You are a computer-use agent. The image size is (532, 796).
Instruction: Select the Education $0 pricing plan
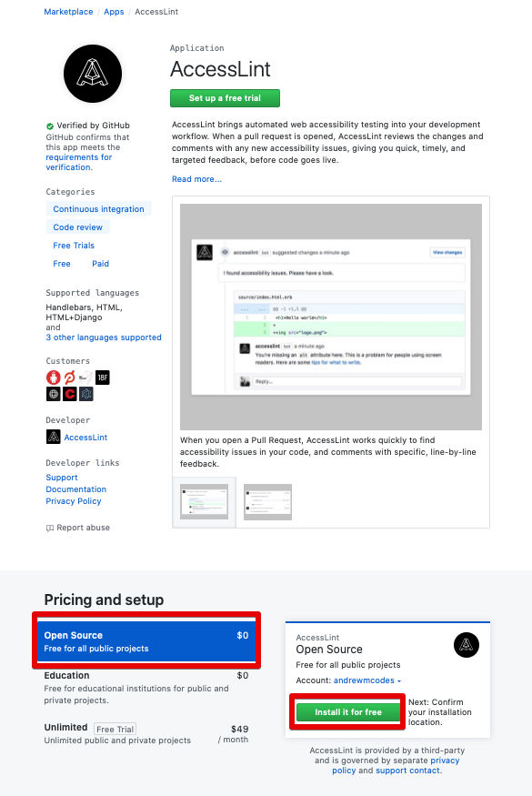pyautogui.click(x=146, y=688)
